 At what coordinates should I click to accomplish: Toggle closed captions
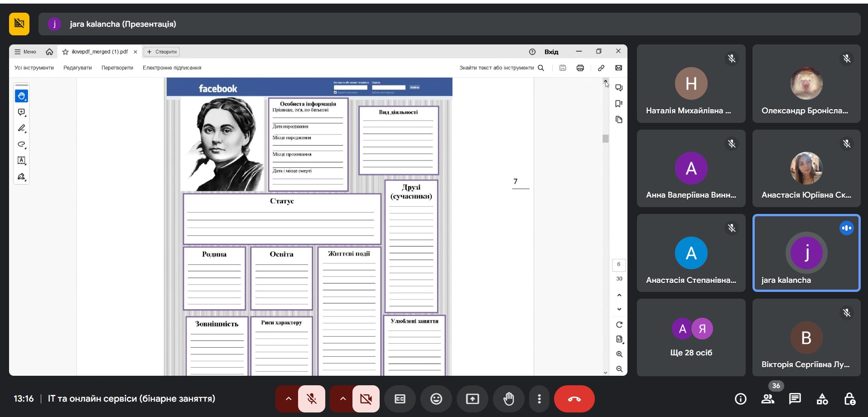click(400, 399)
